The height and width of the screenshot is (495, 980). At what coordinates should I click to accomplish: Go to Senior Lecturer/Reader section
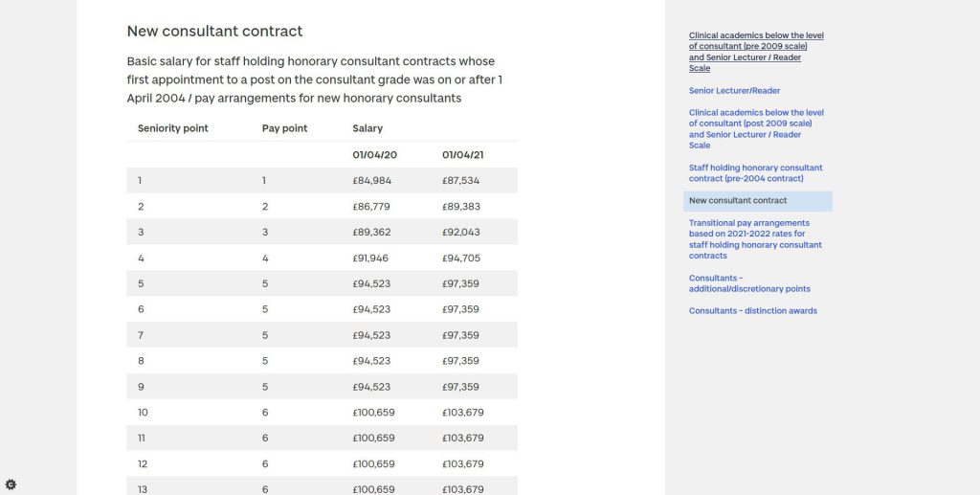[x=734, y=91]
